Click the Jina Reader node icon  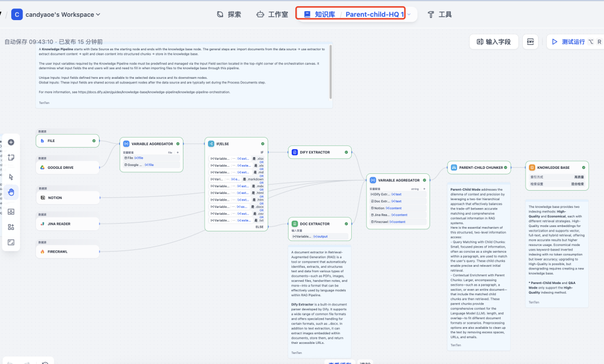(43, 224)
